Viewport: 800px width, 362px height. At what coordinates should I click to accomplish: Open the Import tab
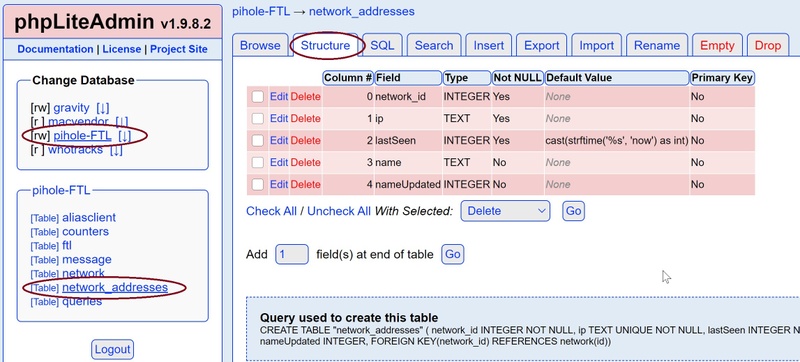(596, 45)
